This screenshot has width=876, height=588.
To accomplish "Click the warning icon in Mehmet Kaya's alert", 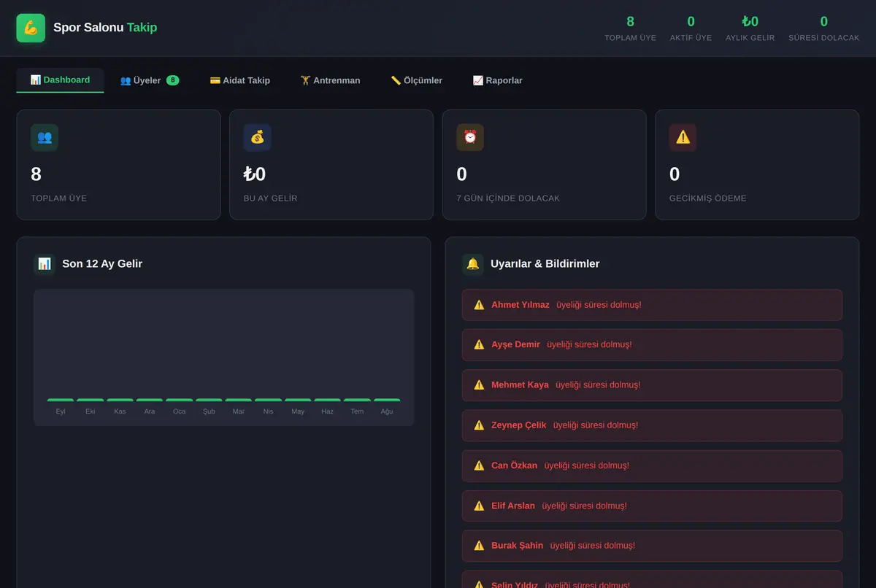I will tap(479, 385).
